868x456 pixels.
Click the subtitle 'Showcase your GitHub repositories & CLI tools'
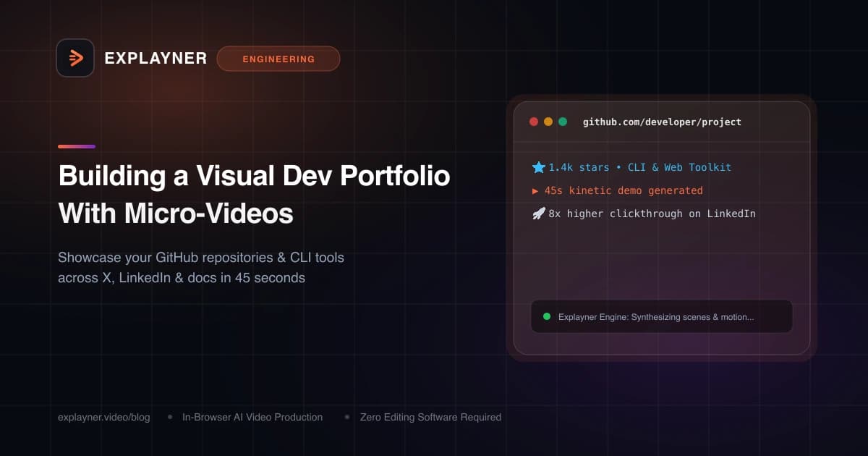tap(201, 258)
